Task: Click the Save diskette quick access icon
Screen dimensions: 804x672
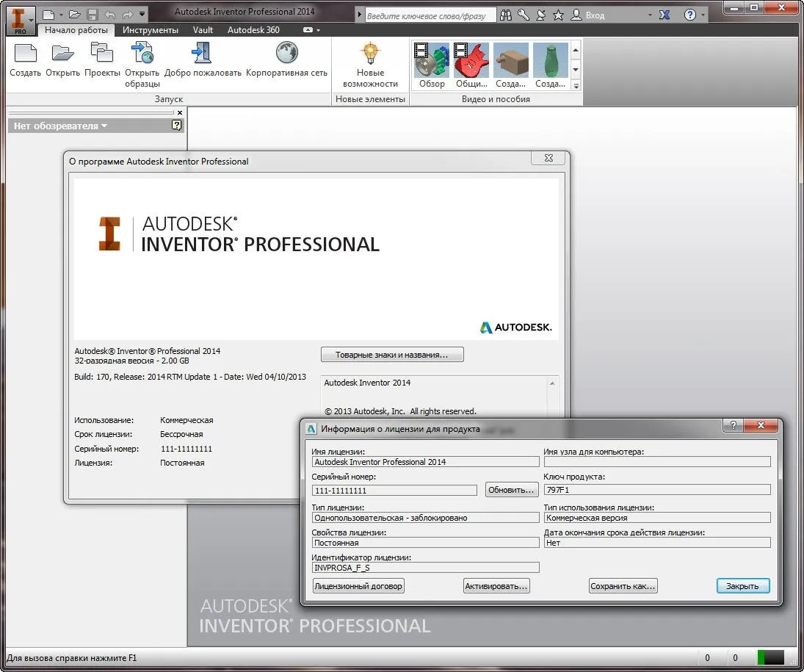Action: coord(93,15)
